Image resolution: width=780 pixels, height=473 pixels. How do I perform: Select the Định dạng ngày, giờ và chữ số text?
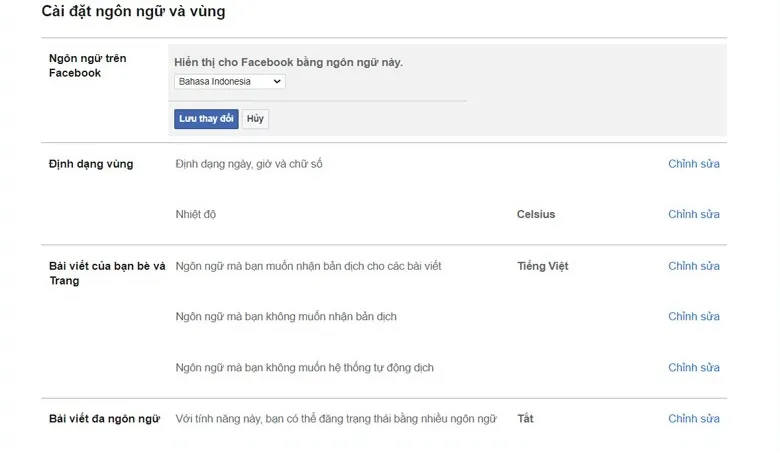pos(249,164)
